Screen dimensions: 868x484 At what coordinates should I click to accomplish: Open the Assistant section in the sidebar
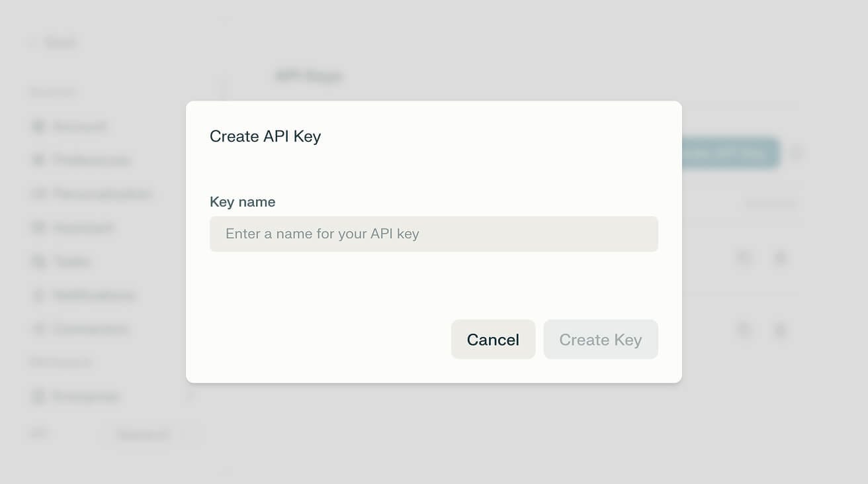tap(83, 228)
